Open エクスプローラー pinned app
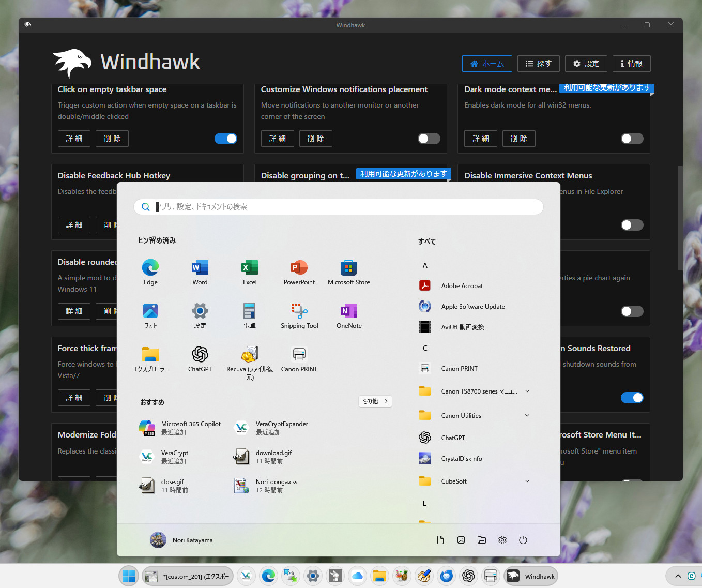702x588 pixels. [x=150, y=359]
